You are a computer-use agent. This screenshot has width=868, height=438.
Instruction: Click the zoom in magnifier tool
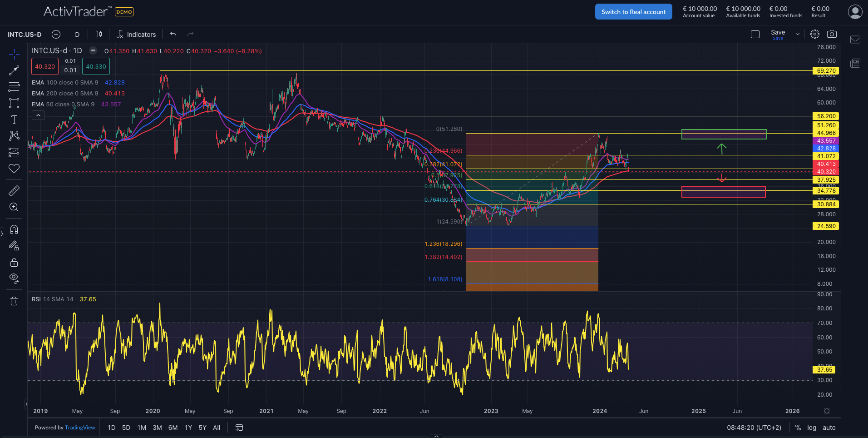point(14,207)
